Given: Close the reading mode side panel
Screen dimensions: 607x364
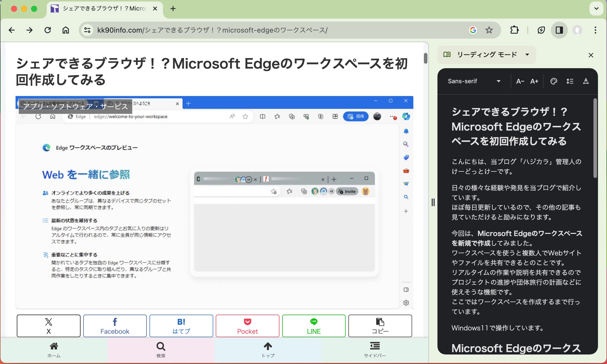Looking at the screenshot, I should pyautogui.click(x=591, y=55).
